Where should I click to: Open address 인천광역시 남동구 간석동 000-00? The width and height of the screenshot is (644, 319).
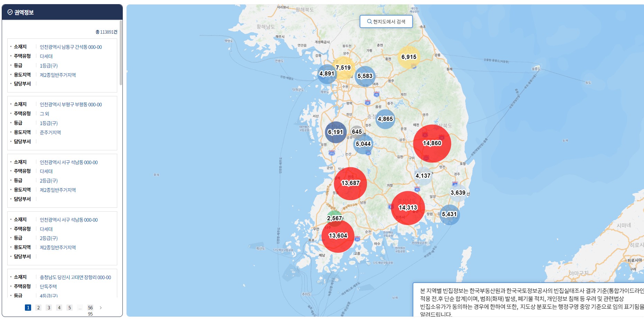[x=71, y=47]
